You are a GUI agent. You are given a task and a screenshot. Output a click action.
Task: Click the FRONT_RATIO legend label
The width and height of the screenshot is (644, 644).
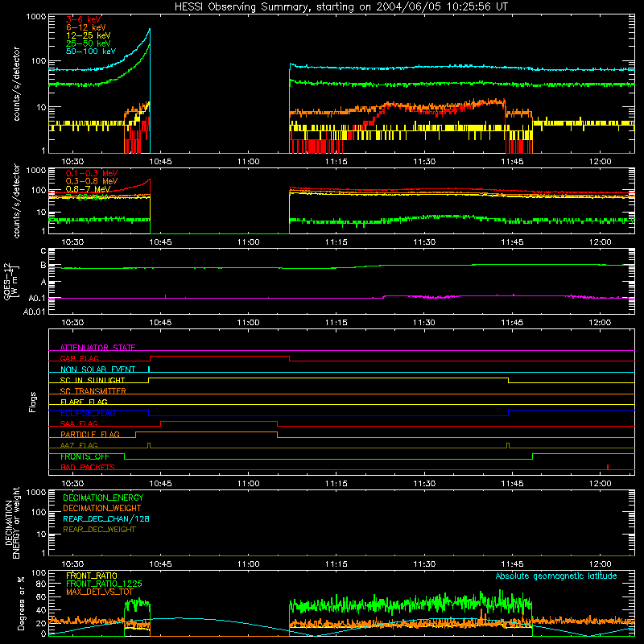pyautogui.click(x=92, y=576)
